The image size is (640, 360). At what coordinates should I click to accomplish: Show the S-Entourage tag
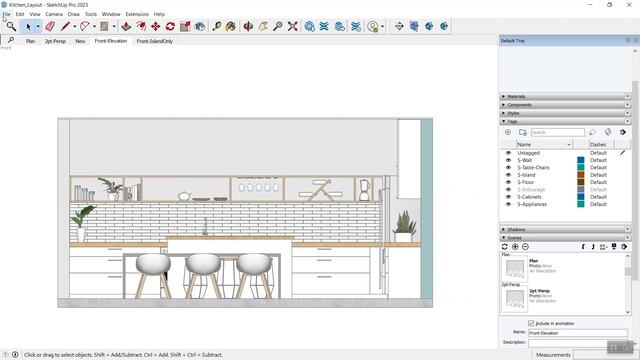pyautogui.click(x=508, y=190)
